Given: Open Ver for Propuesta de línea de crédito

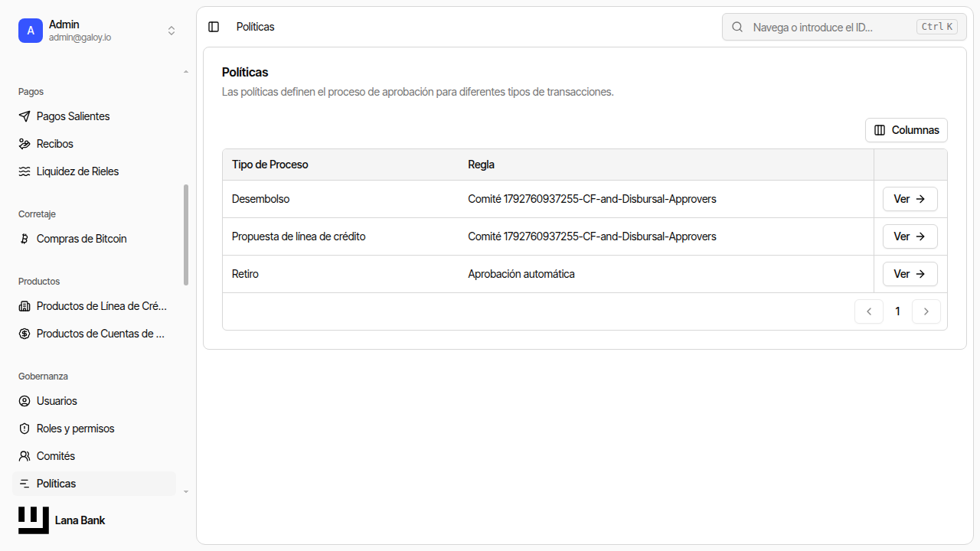Looking at the screenshot, I should (x=910, y=236).
